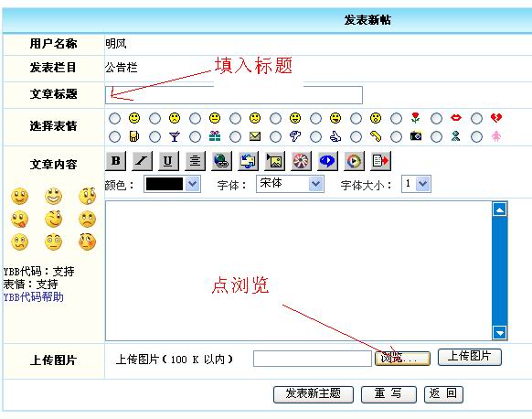Insert media with player icon
Image resolution: width=532 pixels, height=419 pixels.
354,161
